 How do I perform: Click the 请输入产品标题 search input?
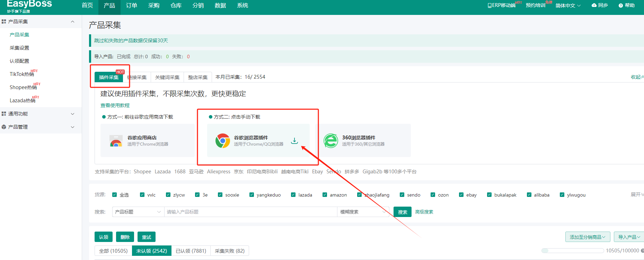pos(251,212)
